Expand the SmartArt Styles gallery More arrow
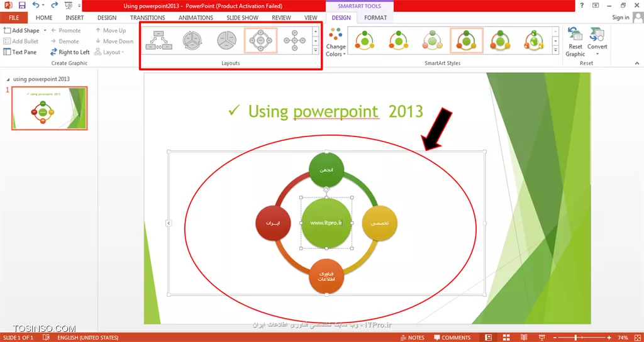The width and height of the screenshot is (644, 342). [555, 50]
